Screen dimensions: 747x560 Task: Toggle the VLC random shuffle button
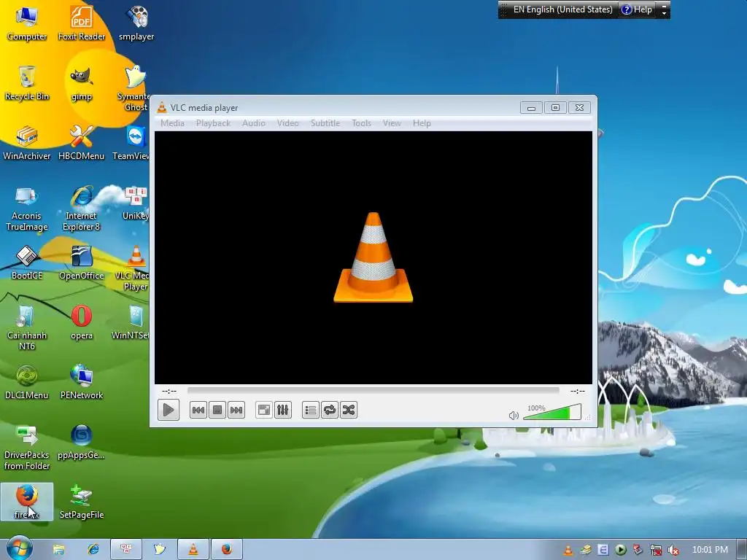click(x=349, y=410)
